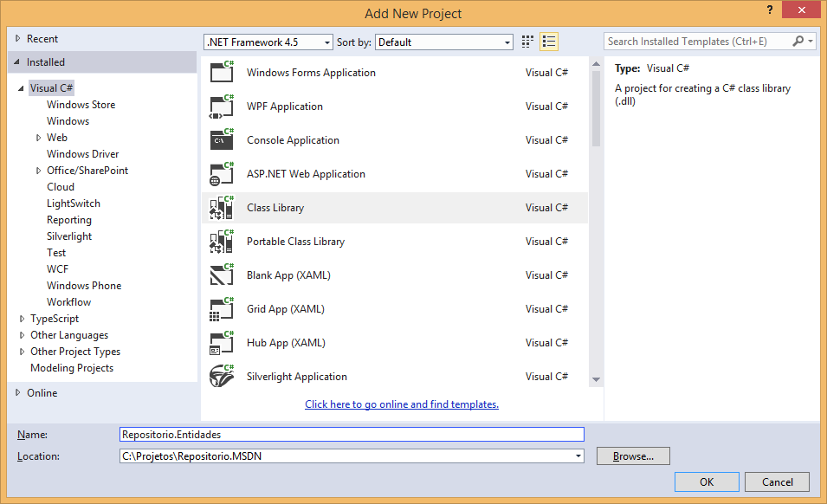The height and width of the screenshot is (504, 827).
Task: Expand the Other Project Types node
Action: pyautogui.click(x=22, y=351)
